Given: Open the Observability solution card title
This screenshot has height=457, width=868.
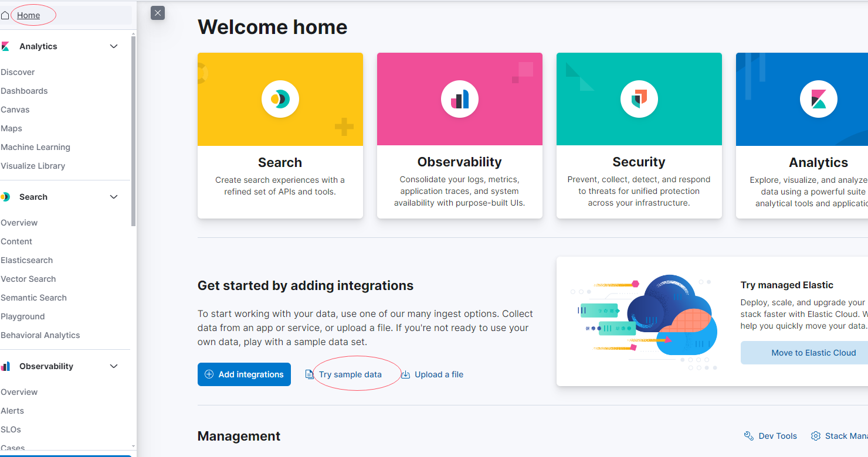Looking at the screenshot, I should point(459,162).
